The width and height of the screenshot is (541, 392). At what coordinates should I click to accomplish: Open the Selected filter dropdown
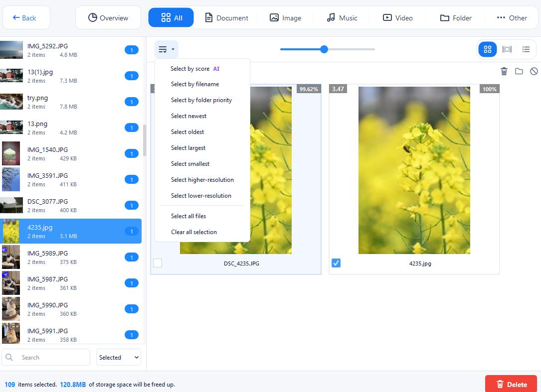(118, 357)
